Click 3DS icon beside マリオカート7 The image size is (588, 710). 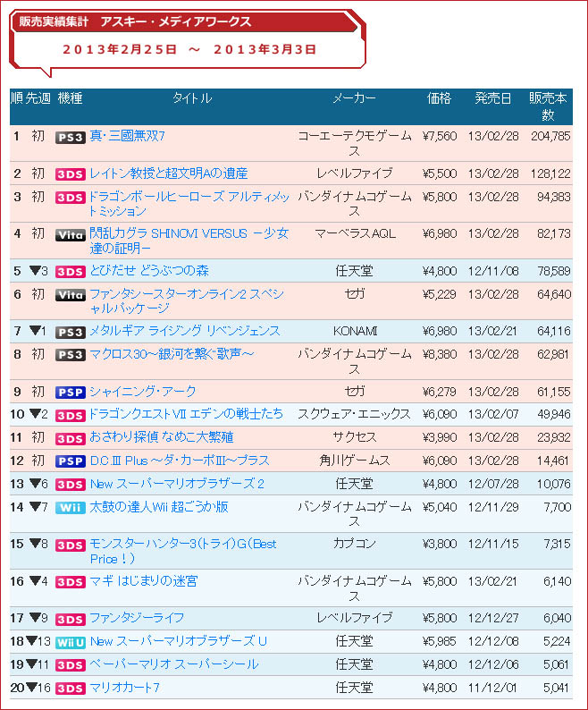coord(71,689)
